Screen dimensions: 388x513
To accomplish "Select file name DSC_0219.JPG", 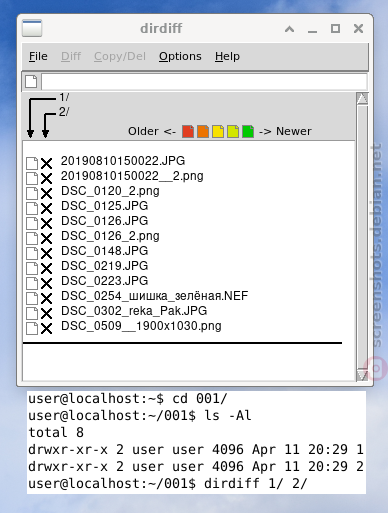I will tap(104, 266).
